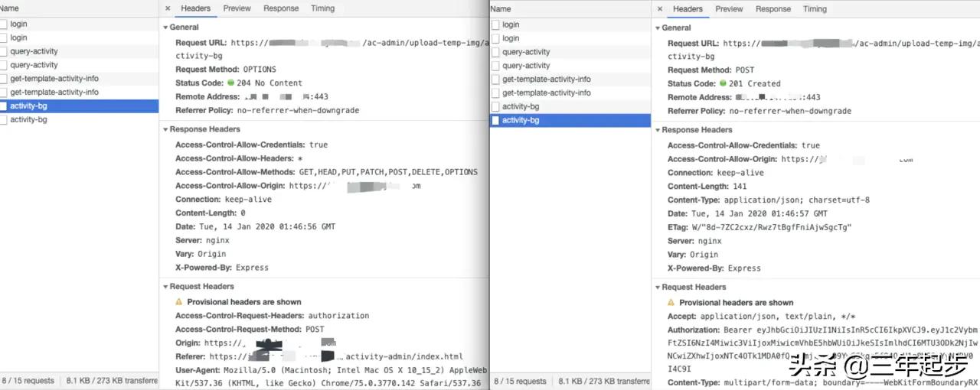The width and height of the screenshot is (980, 390).
Task: Click '204 No Content' status text
Action: click(269, 83)
